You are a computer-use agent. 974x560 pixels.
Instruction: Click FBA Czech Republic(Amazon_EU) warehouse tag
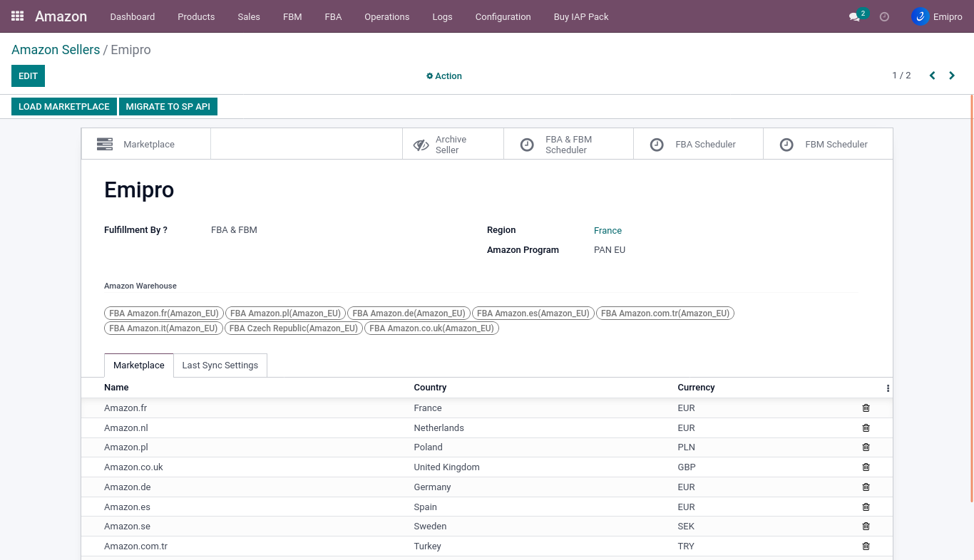(x=294, y=328)
